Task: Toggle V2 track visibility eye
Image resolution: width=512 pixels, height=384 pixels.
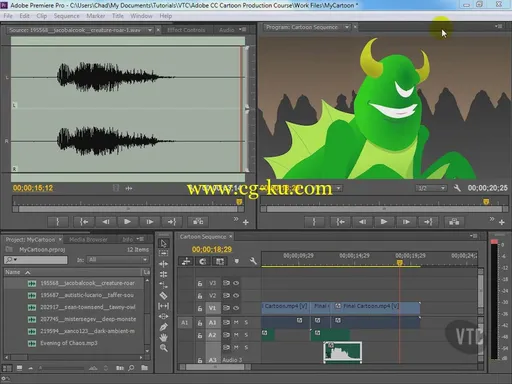Action: pos(236,295)
